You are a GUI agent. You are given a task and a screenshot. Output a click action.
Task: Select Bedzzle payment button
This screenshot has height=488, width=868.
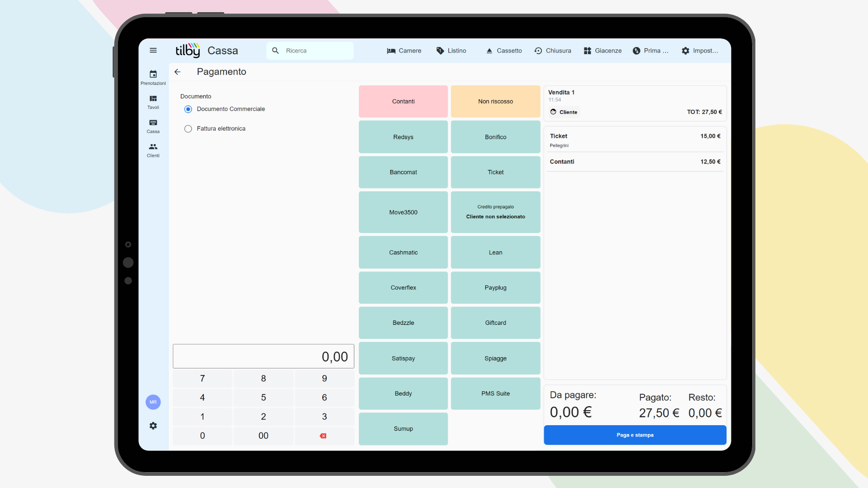click(403, 323)
